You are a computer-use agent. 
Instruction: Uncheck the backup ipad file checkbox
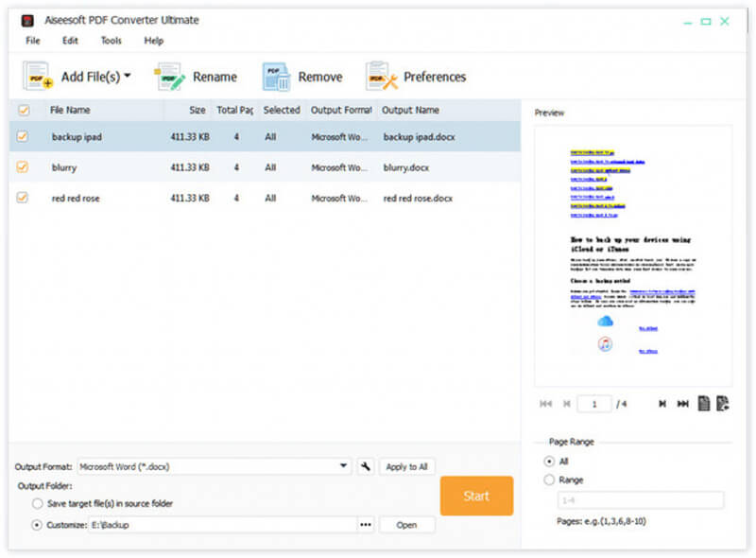pyautogui.click(x=22, y=136)
